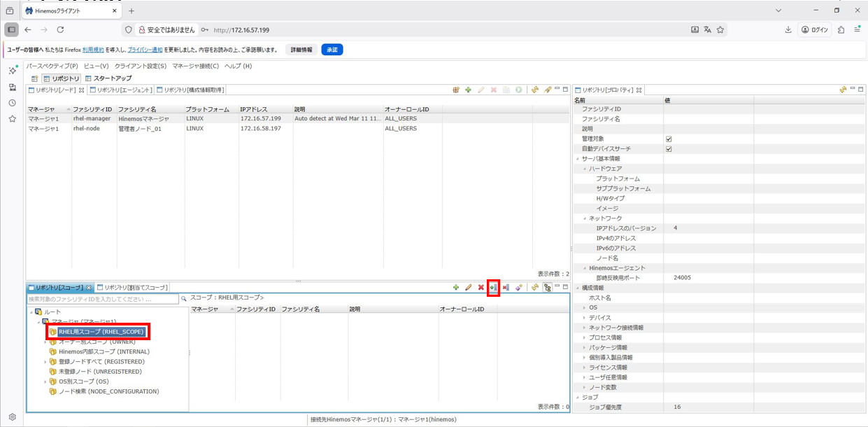
Task: Click the green plus icon in scope panel
Action: (456, 288)
